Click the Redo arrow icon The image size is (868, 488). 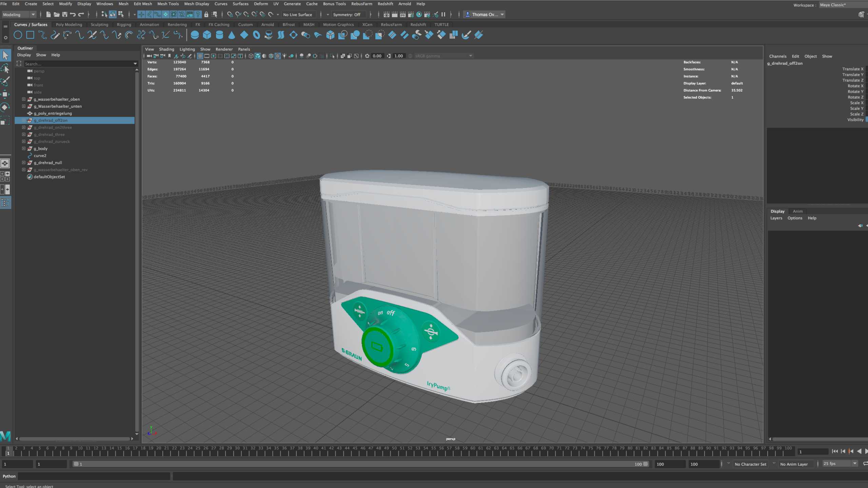coord(81,15)
